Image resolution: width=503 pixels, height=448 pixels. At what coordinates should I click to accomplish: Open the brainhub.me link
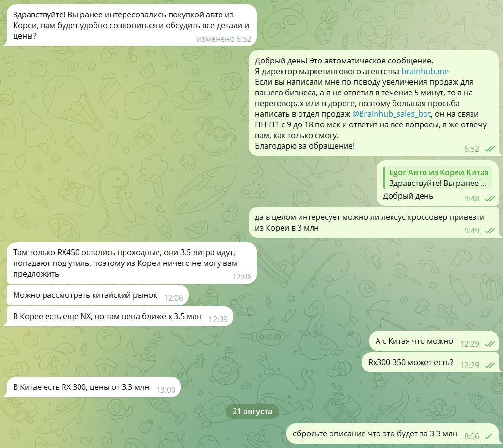pos(424,71)
